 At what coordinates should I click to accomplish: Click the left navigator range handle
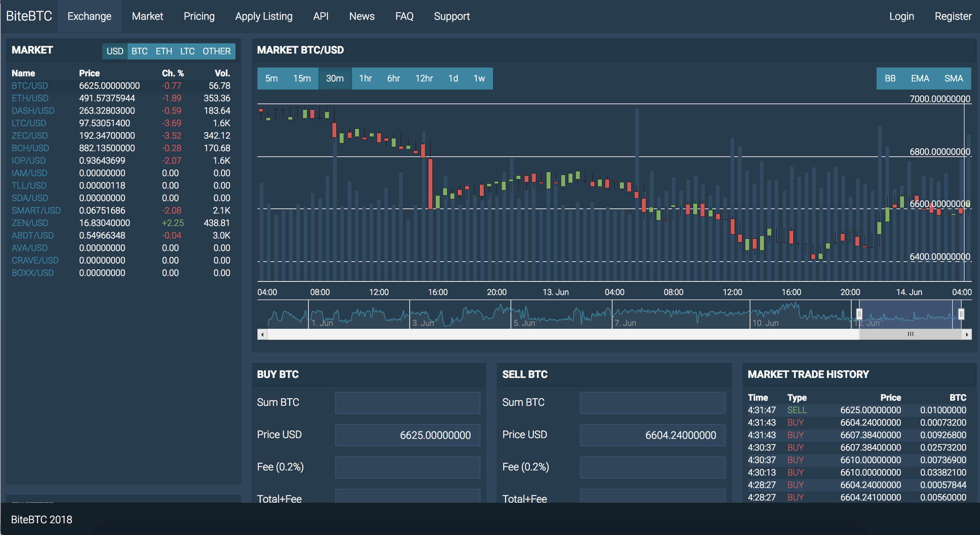pos(859,314)
